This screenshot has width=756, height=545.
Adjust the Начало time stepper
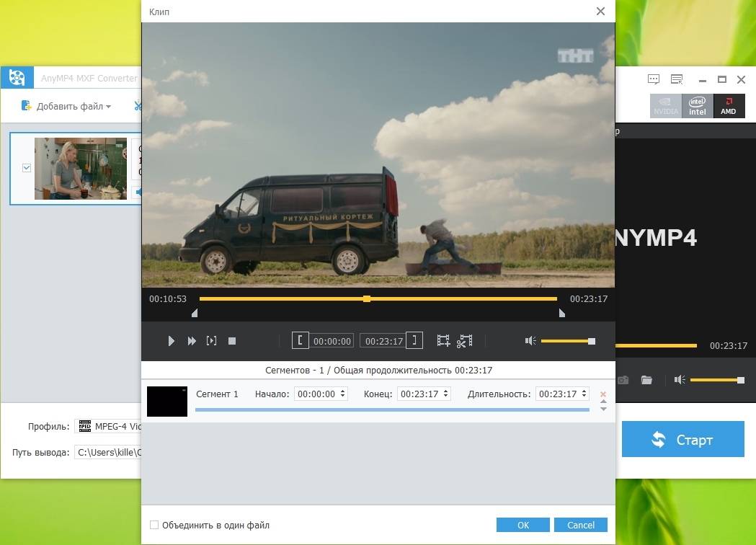click(x=343, y=394)
